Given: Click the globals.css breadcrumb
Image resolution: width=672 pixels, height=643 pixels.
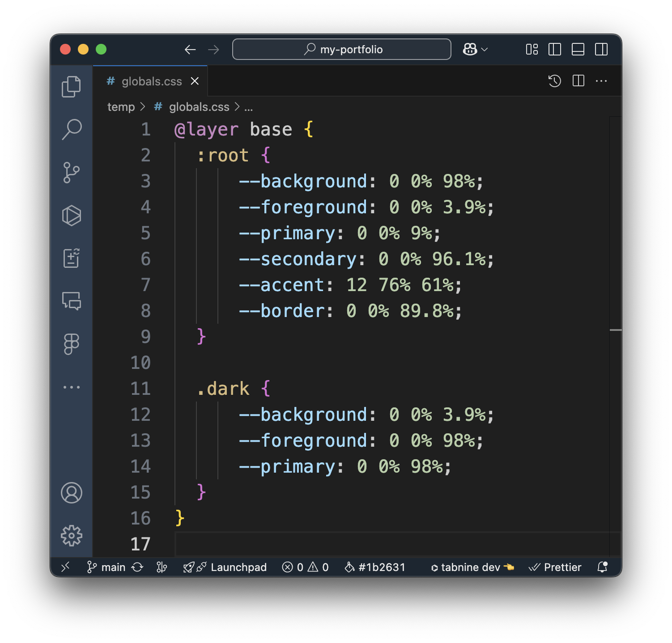Looking at the screenshot, I should [x=199, y=107].
